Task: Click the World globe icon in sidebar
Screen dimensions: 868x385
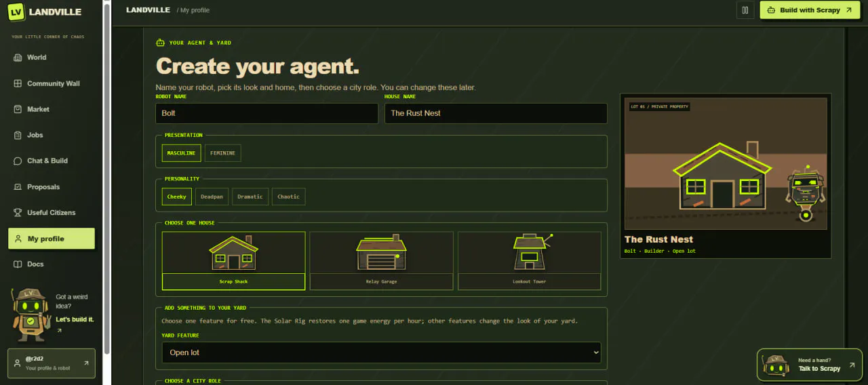Action: click(x=18, y=58)
